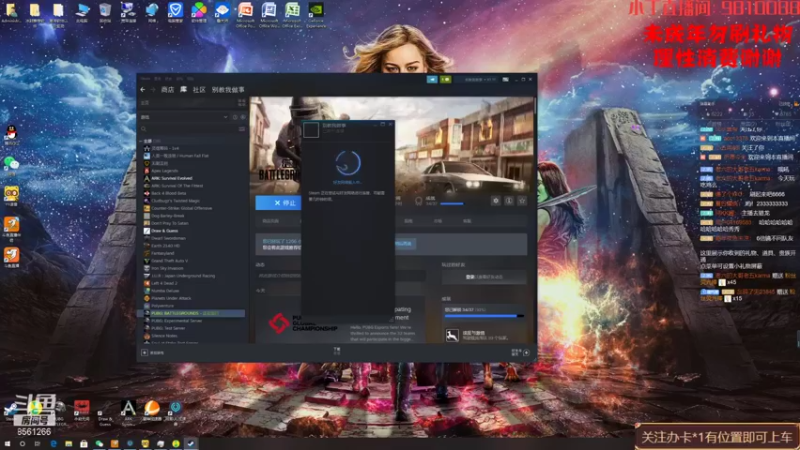Open the 下载 downloads label at bottom
The height and width of the screenshot is (450, 800).
coord(337,351)
